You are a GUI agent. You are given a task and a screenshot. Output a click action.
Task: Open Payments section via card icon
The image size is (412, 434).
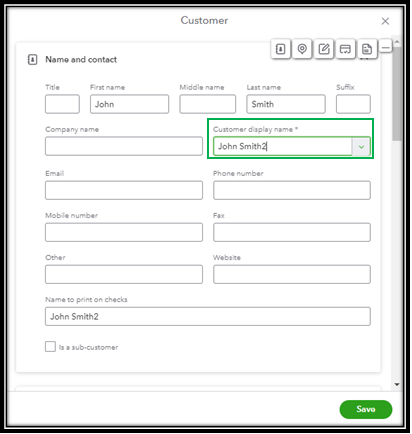tap(345, 49)
